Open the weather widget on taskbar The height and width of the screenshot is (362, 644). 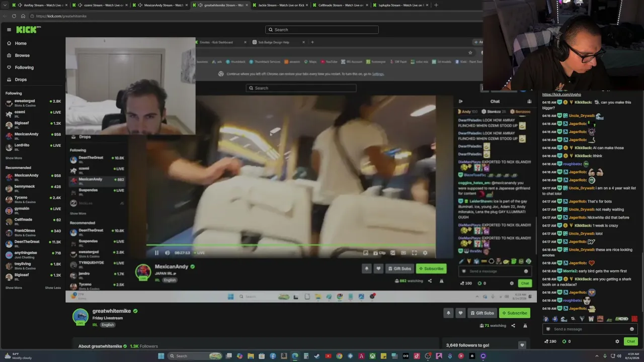pyautogui.click(x=18, y=356)
